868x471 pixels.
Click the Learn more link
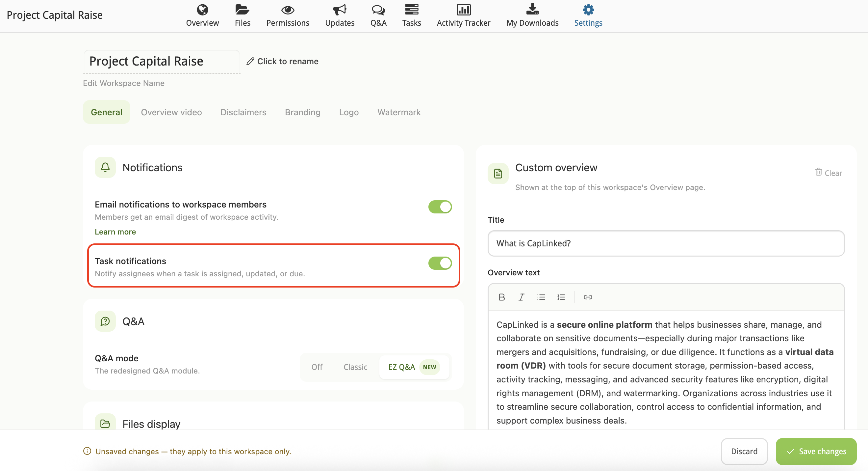click(115, 232)
